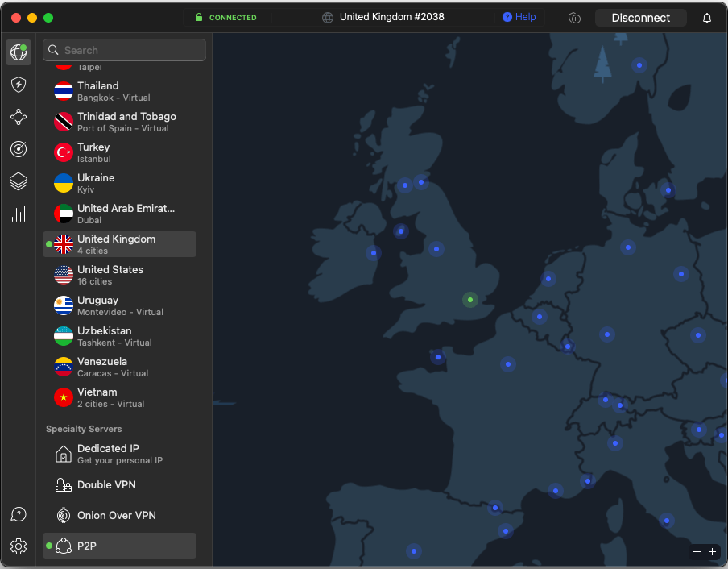
Task: Select the green connected London map marker
Action: pos(470,300)
